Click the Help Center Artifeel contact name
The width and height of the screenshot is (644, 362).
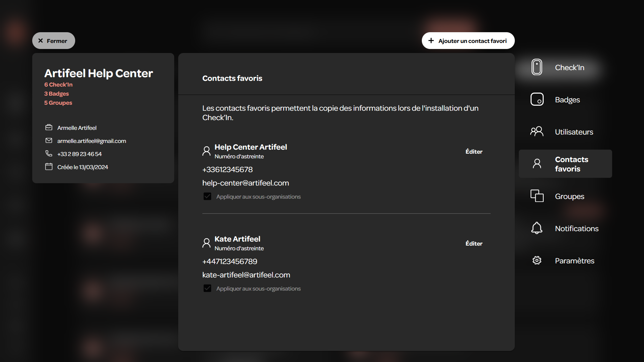[x=251, y=147]
